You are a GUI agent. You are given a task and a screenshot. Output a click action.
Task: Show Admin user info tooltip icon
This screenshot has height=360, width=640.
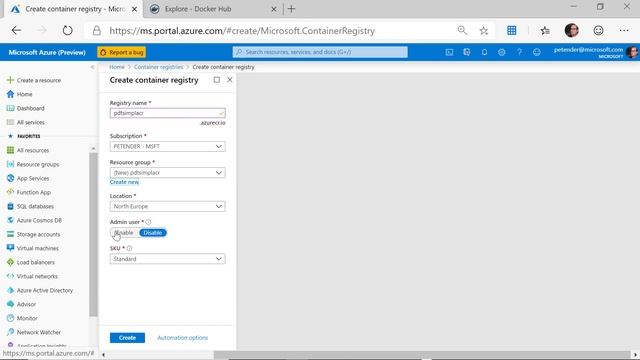click(148, 222)
